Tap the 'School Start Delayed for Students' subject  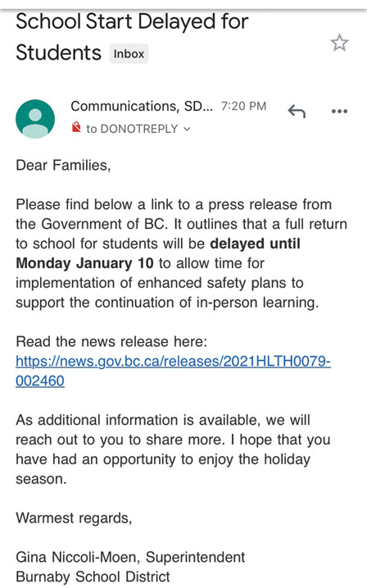coord(132,37)
